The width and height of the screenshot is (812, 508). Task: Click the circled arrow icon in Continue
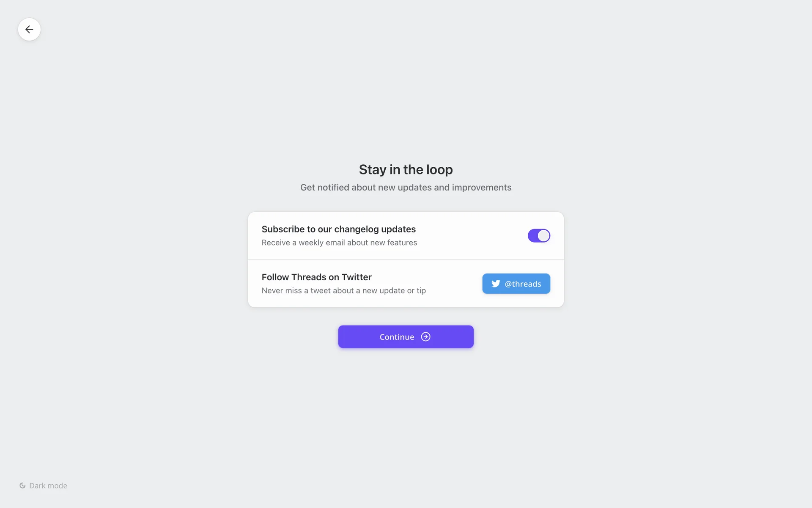pos(425,337)
